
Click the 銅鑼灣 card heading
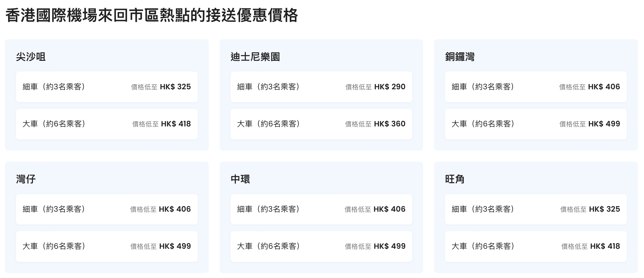(x=460, y=57)
